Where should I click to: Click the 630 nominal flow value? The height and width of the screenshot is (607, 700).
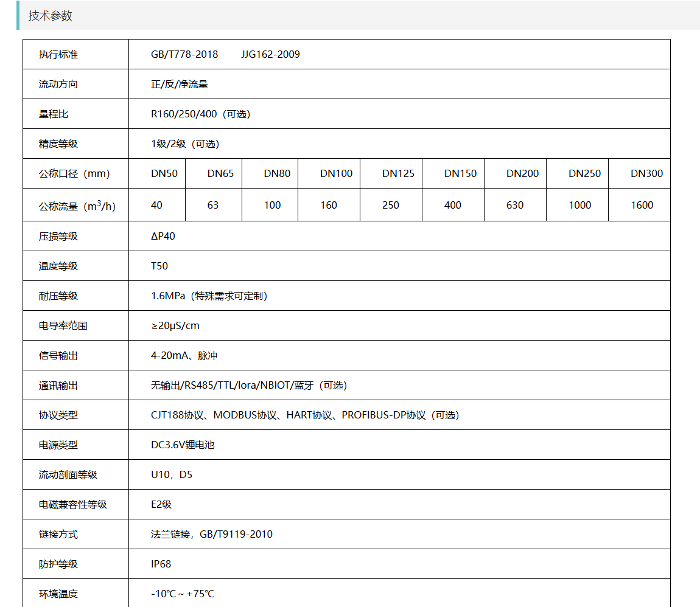(515, 205)
